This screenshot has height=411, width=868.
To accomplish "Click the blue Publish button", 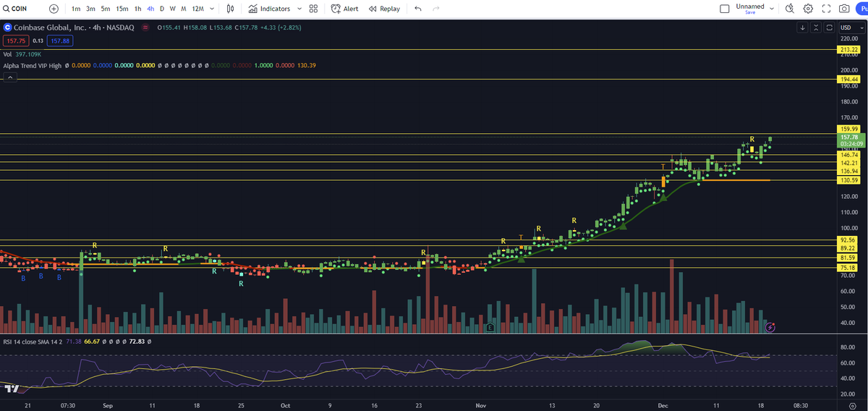I will click(864, 9).
